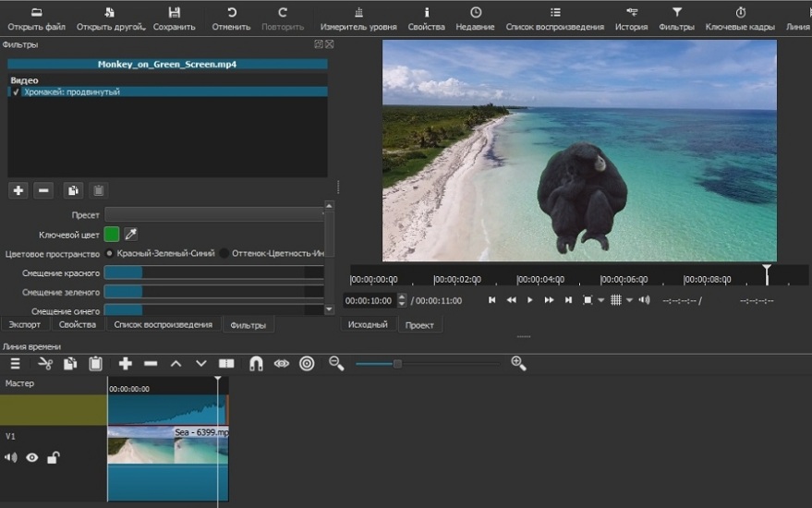Open the Пресет dropdown
812x508 pixels.
213,214
